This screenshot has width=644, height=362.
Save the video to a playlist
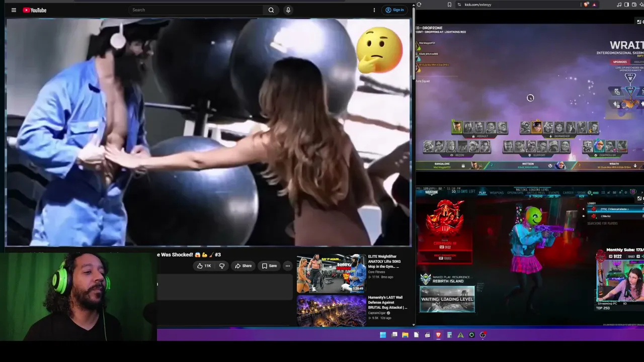pos(269,266)
